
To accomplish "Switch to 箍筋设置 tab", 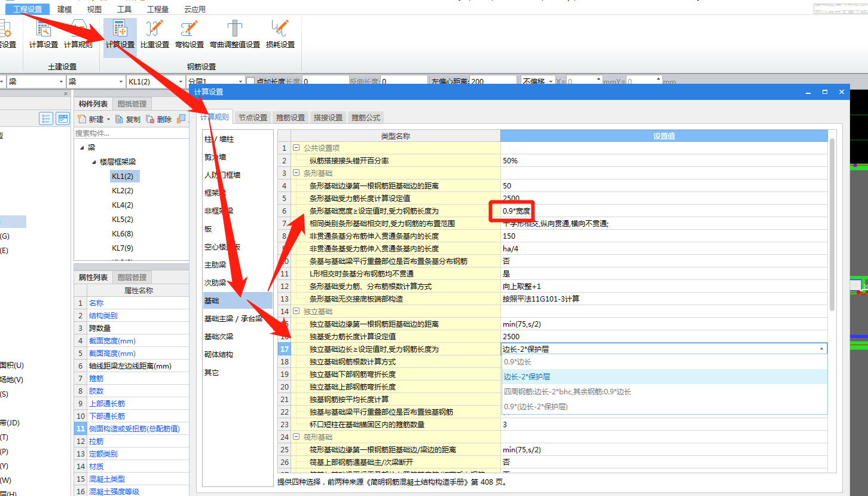I will [291, 118].
